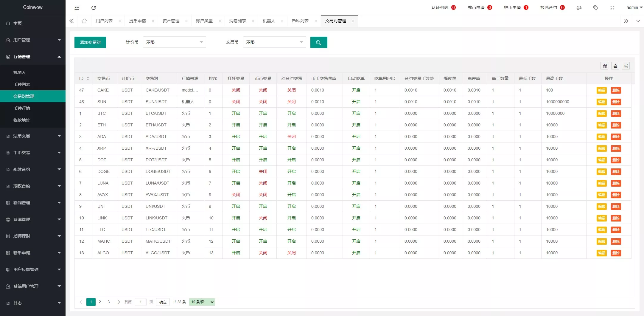Screen dimensions: 644x316
Task: Click the refresh icon in top bar
Action: coord(94,8)
